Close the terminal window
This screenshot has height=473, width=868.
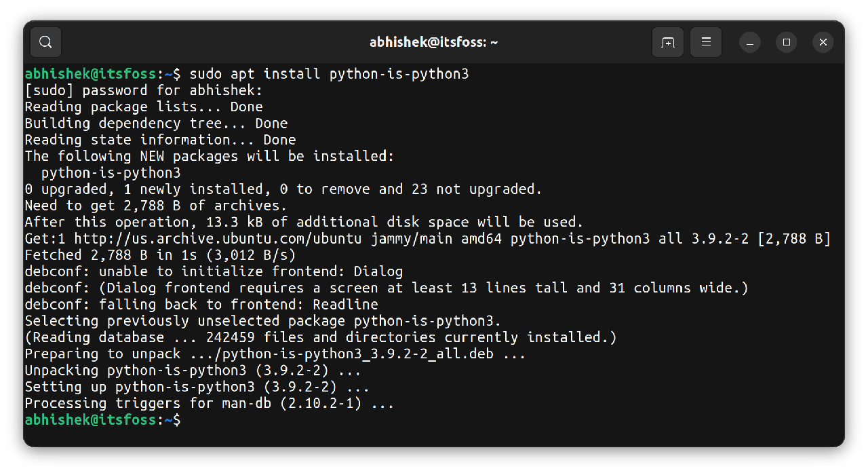point(823,42)
